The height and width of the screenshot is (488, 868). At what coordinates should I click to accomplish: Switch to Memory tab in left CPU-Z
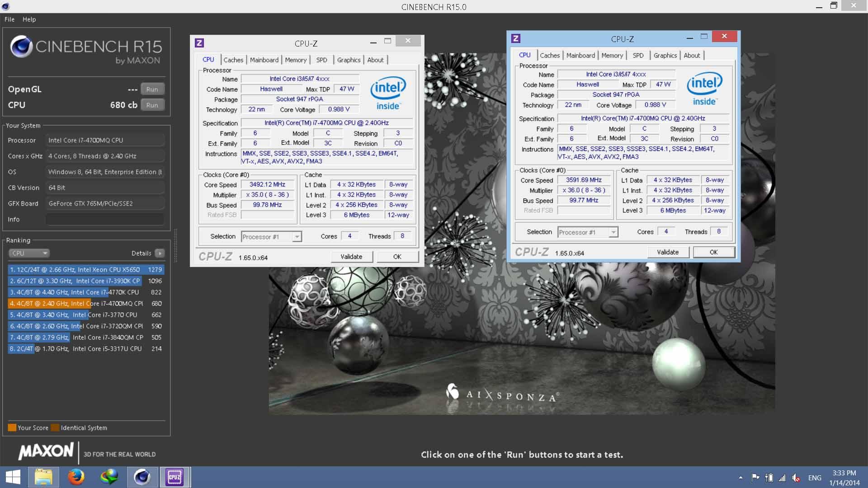(296, 60)
